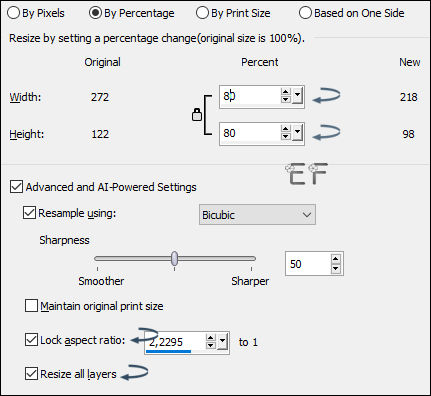431x396 pixels.
Task: Enable Maintain original print size
Action: (31, 306)
